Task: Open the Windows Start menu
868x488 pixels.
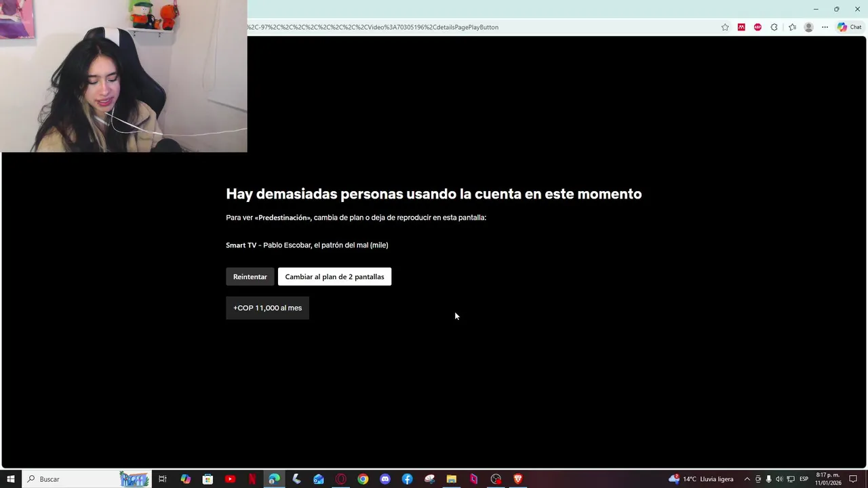Action: [x=11, y=479]
